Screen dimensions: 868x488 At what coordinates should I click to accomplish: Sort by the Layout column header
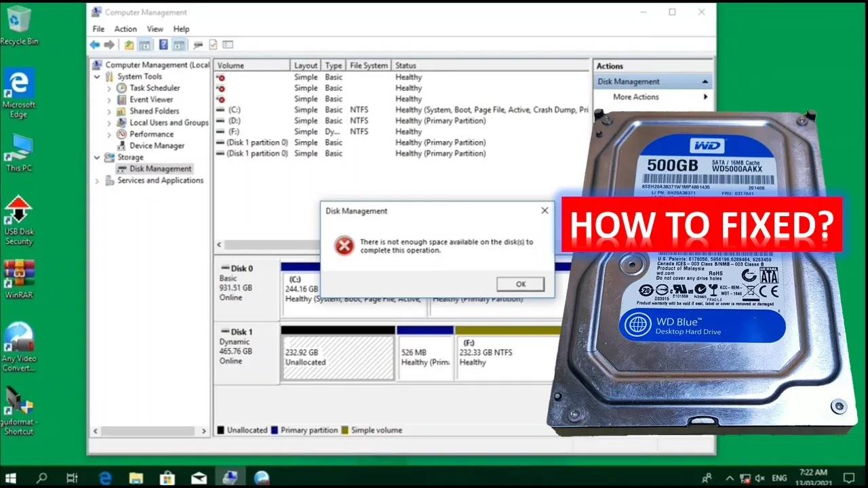coord(306,66)
